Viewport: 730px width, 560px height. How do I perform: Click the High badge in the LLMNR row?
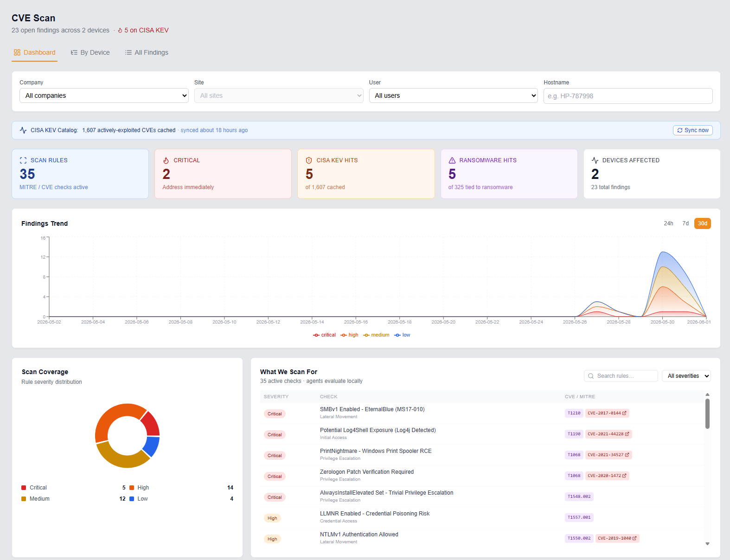[272, 518]
